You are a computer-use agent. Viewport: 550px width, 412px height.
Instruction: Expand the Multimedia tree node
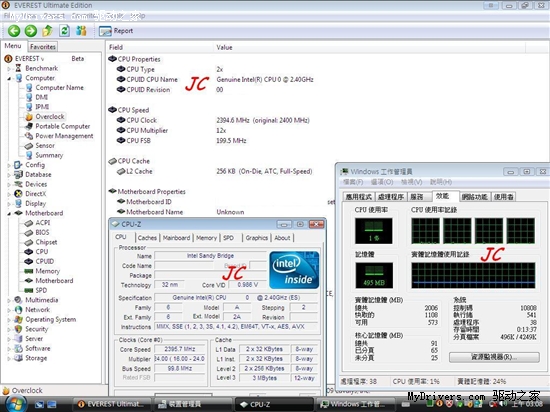(9, 300)
